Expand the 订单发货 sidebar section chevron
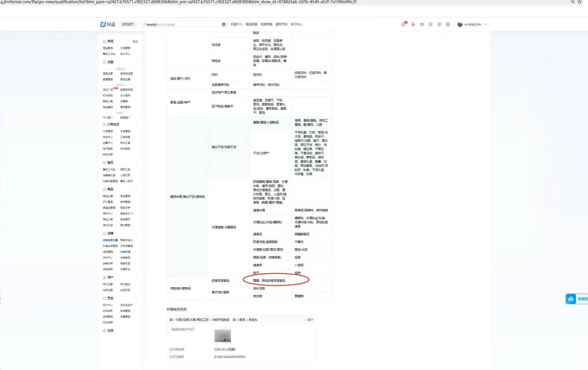The height and width of the screenshot is (370, 588). (x=136, y=124)
